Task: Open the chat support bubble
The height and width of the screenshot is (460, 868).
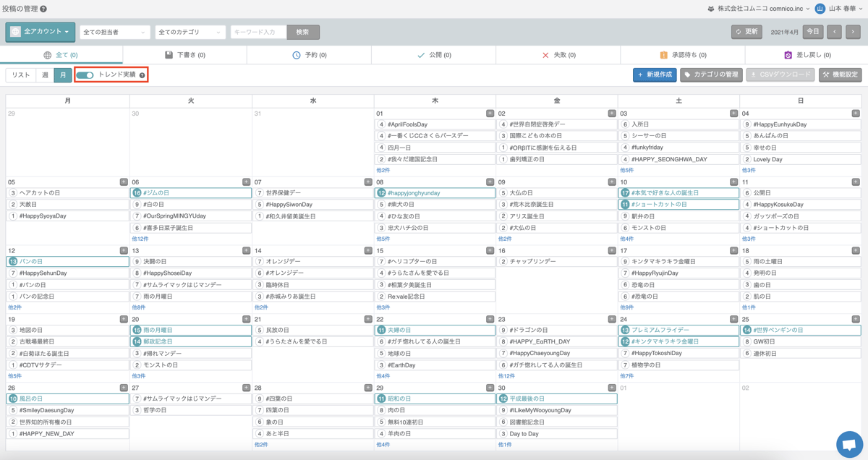Action: [849, 443]
